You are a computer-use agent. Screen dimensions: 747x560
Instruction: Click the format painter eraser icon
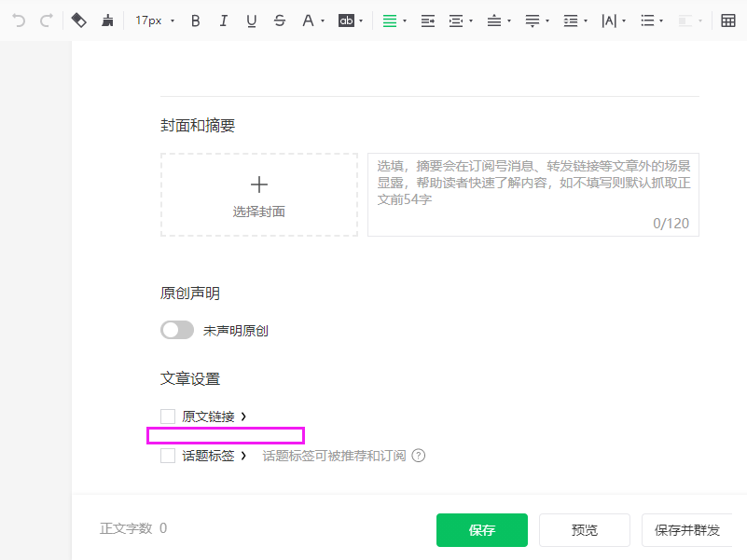[79, 20]
